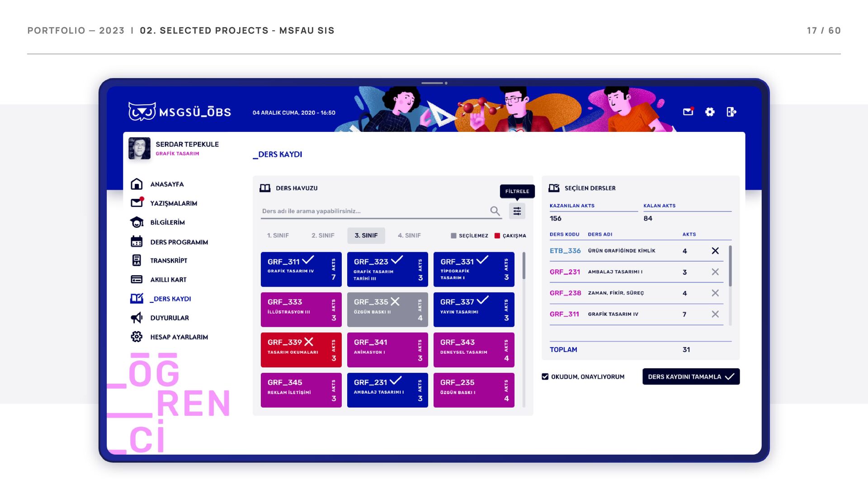
Task: Click the search magnifier icon
Action: click(495, 211)
